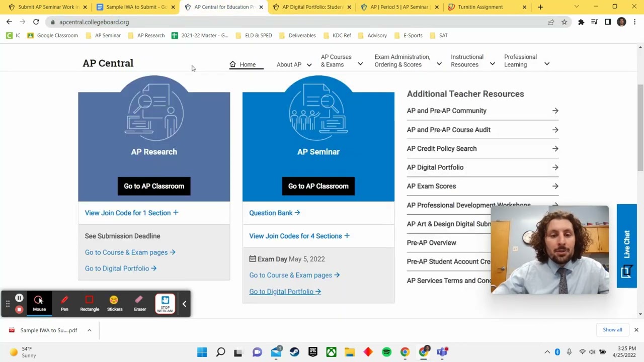Open the SAT bookmarks folder
The height and width of the screenshot is (362, 644).
(439, 35)
